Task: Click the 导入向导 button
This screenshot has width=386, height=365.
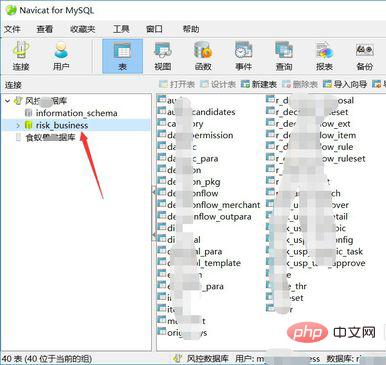Action: point(345,84)
